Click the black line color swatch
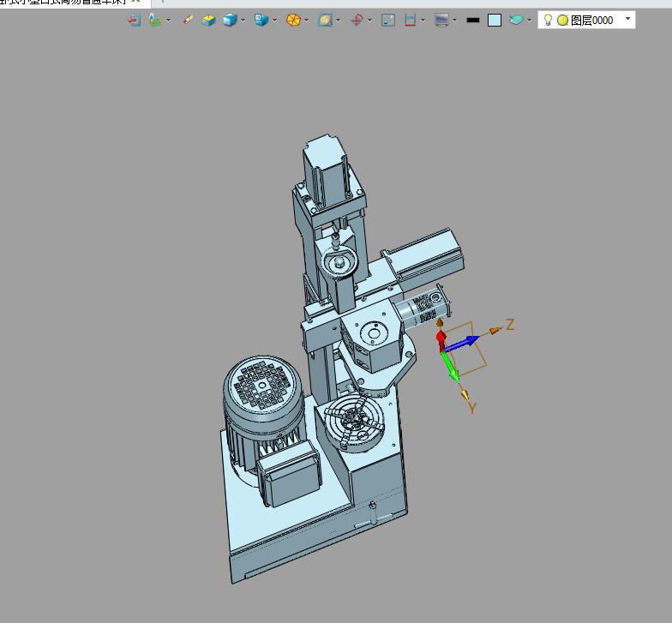Image resolution: width=672 pixels, height=623 pixels. point(473,21)
